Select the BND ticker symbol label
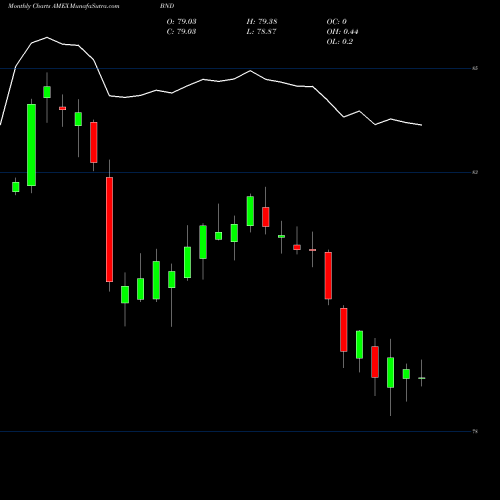The width and height of the screenshot is (500, 500). [x=167, y=6]
